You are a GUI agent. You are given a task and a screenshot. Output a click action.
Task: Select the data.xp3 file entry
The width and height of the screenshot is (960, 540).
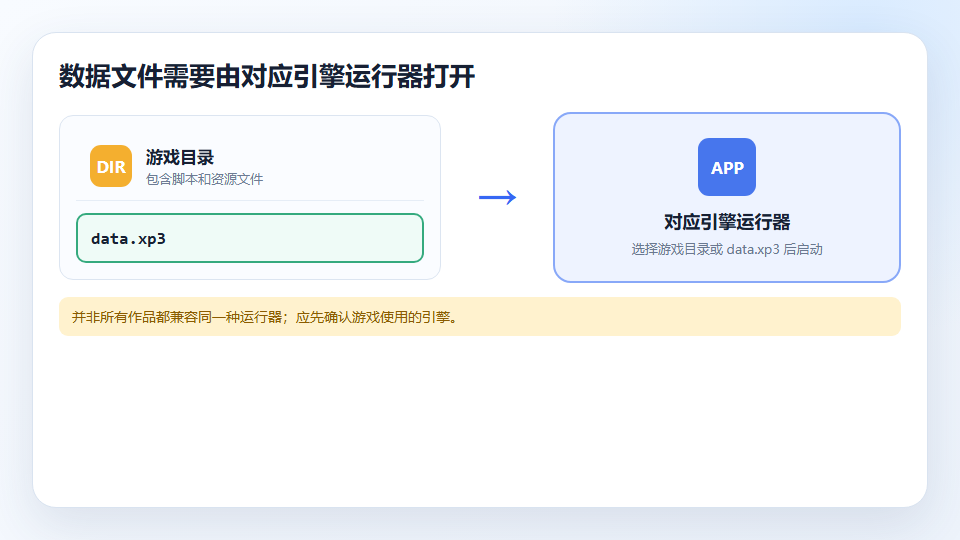click(250, 238)
